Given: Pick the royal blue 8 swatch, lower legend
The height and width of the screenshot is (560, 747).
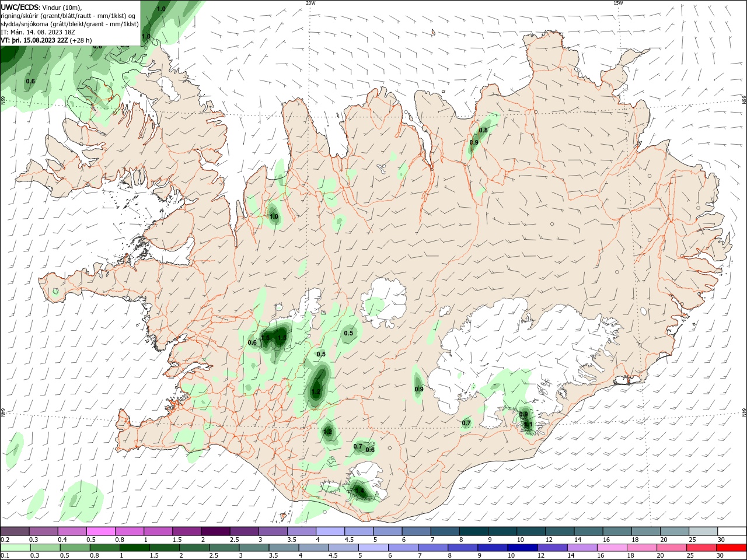Looking at the screenshot, I should tap(463, 548).
